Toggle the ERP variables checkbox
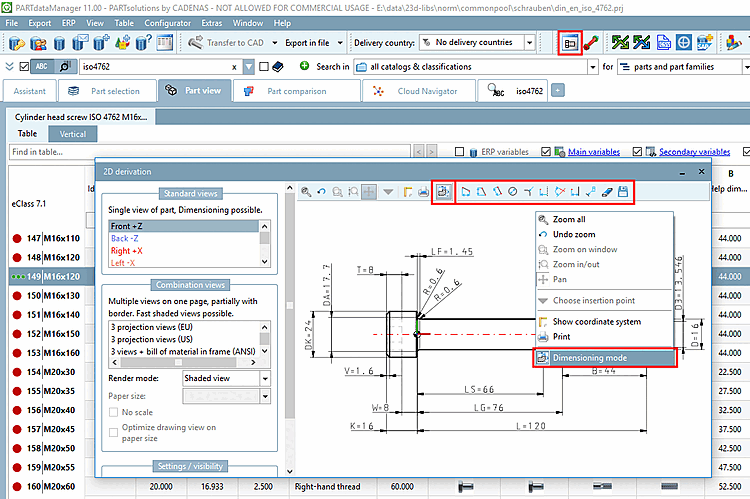The image size is (750, 499). click(459, 152)
